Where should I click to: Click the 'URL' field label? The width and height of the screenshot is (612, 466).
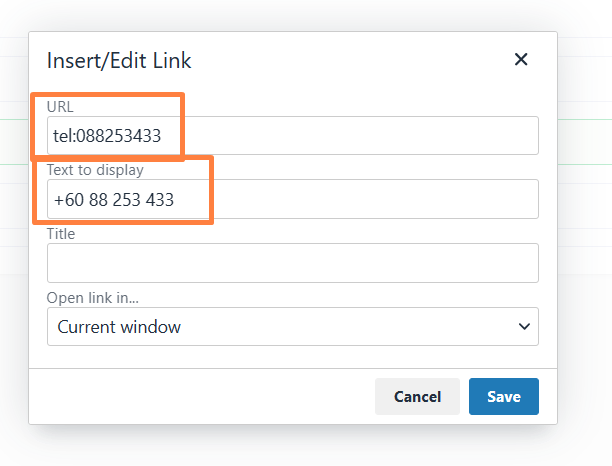(x=60, y=107)
